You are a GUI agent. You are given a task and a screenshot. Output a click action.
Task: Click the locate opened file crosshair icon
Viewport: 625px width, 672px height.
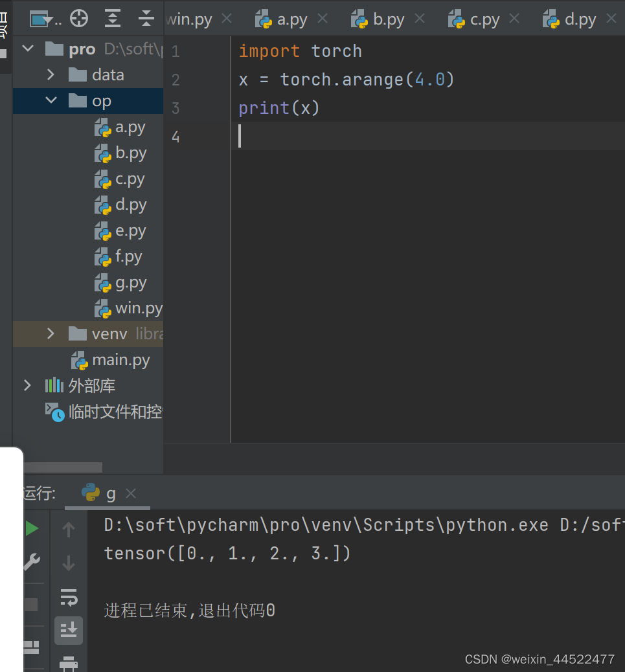click(79, 18)
